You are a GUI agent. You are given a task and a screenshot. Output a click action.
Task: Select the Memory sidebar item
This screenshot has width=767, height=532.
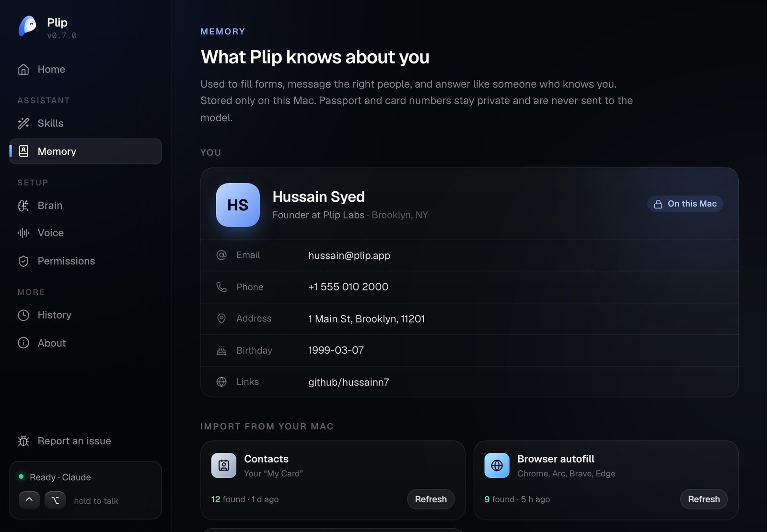pyautogui.click(x=85, y=151)
